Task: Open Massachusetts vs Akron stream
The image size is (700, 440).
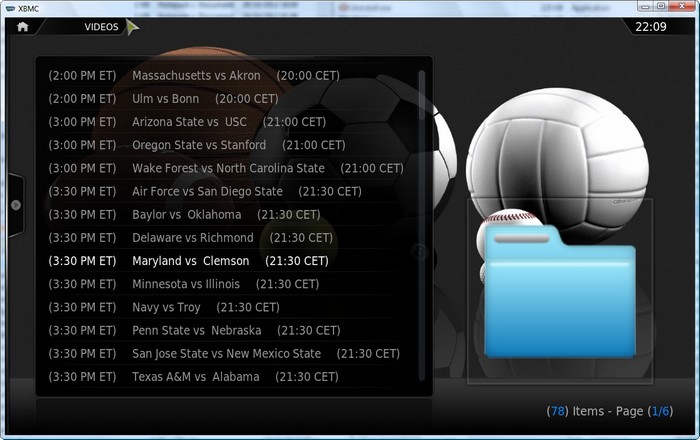Action: click(x=228, y=75)
